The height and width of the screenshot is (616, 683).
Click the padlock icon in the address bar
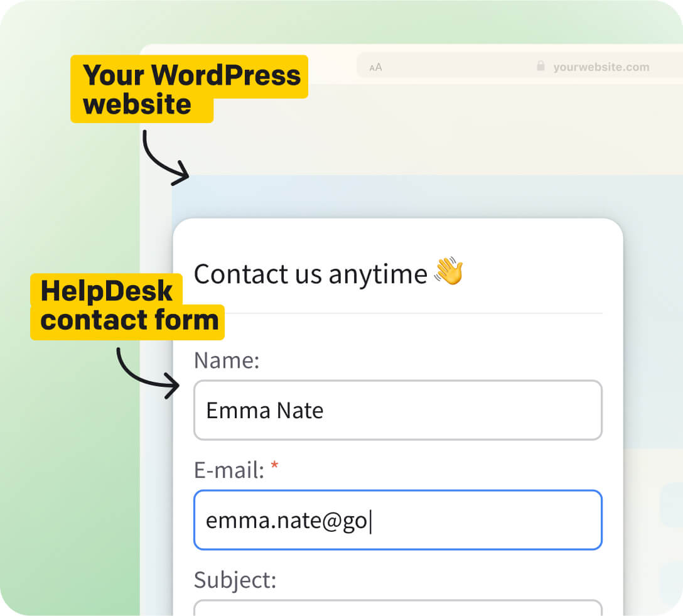tap(540, 67)
